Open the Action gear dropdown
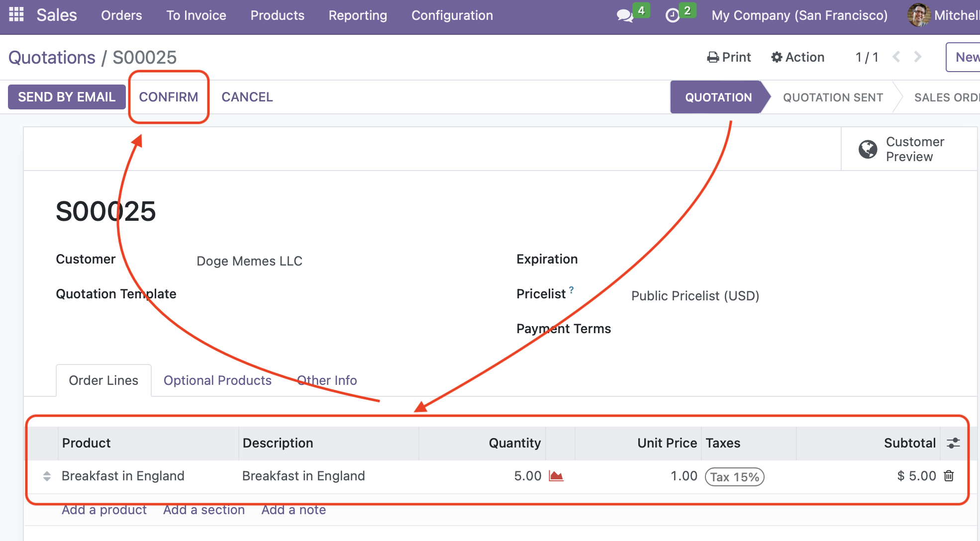 pos(797,57)
